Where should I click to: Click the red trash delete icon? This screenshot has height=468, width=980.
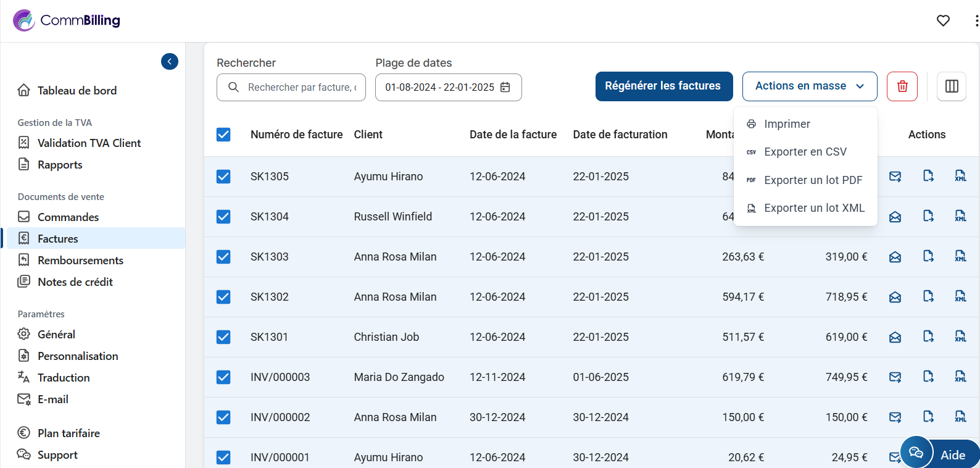pos(902,86)
